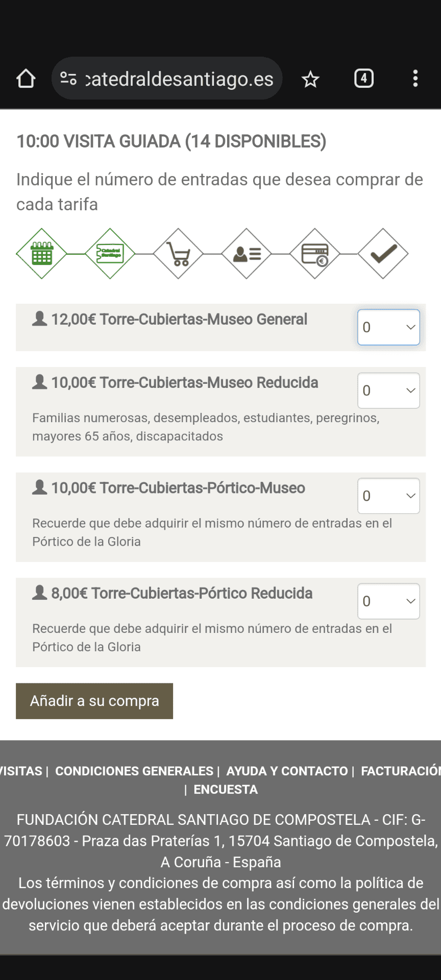Viewport: 441px width, 980px height.
Task: Tap the catedraldesantiago.es address bar
Action: pos(179,79)
